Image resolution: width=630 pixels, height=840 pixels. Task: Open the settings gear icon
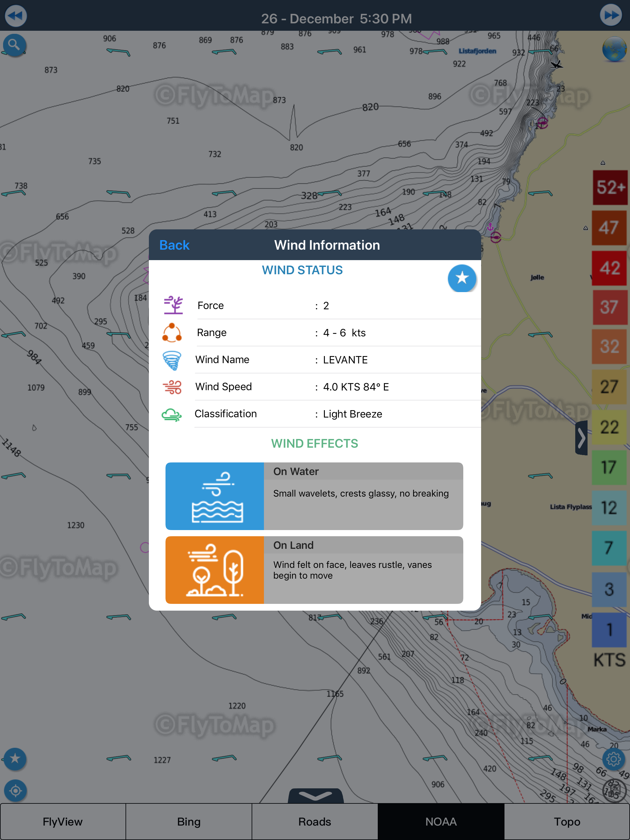(x=613, y=759)
